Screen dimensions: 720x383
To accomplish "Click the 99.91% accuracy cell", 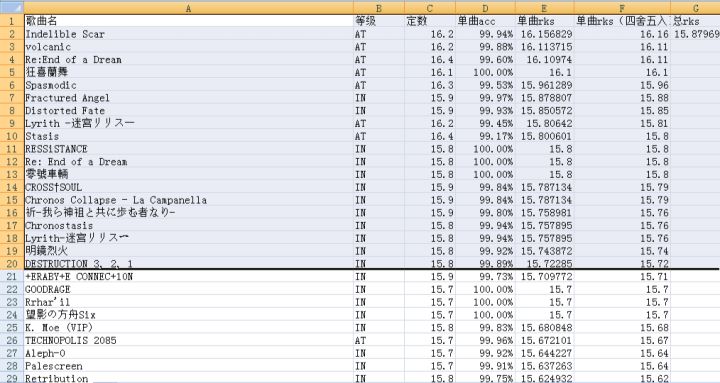I will pyautogui.click(x=485, y=366).
